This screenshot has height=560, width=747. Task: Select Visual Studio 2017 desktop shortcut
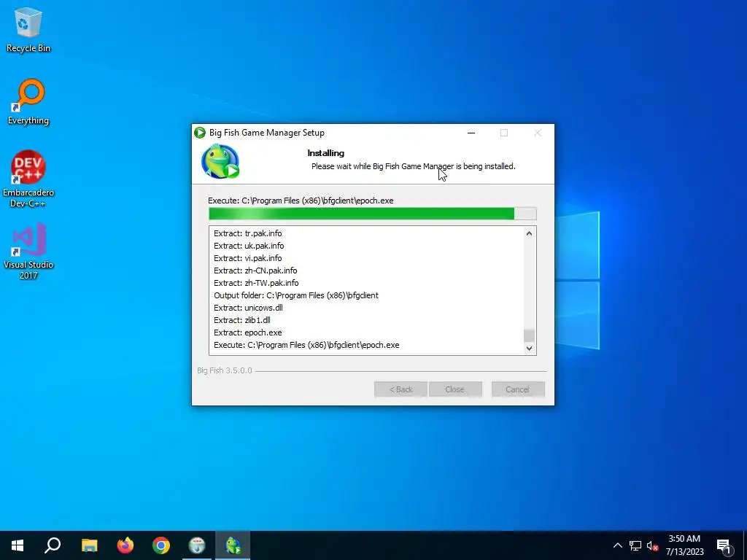pyautogui.click(x=28, y=251)
